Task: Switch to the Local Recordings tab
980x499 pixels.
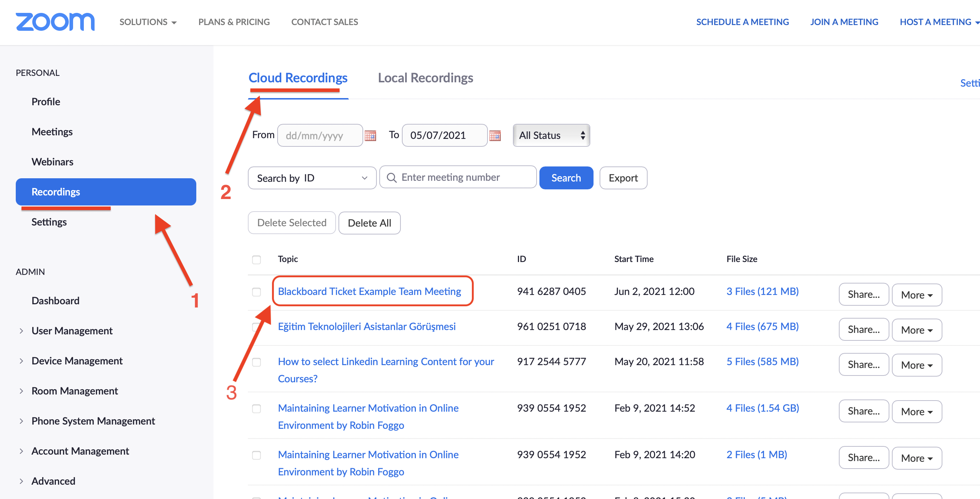Action: [425, 78]
